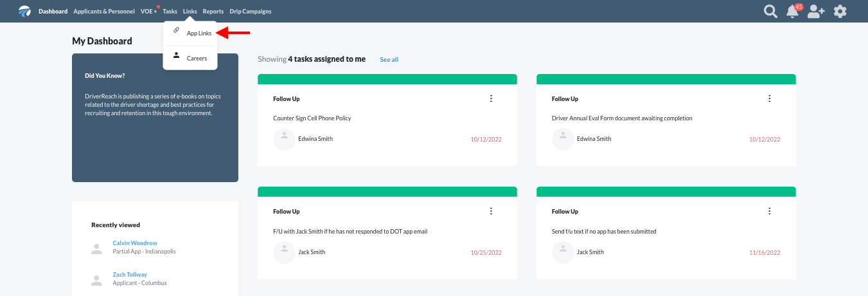Click the chain link icon beside App Links

tap(177, 30)
